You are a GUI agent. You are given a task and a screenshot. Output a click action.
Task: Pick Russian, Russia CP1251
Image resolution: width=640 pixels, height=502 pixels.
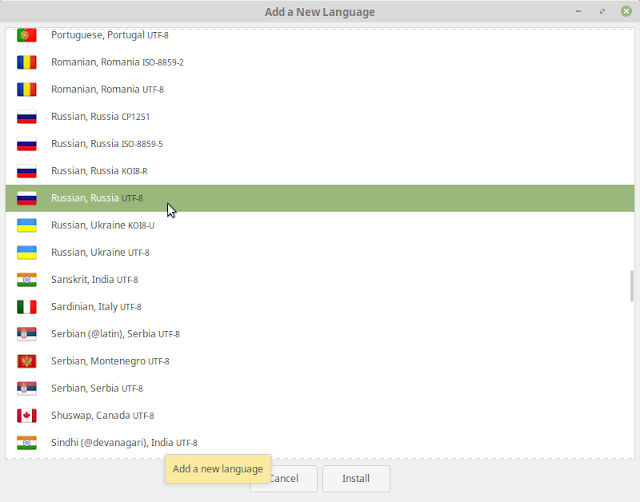tap(320, 117)
